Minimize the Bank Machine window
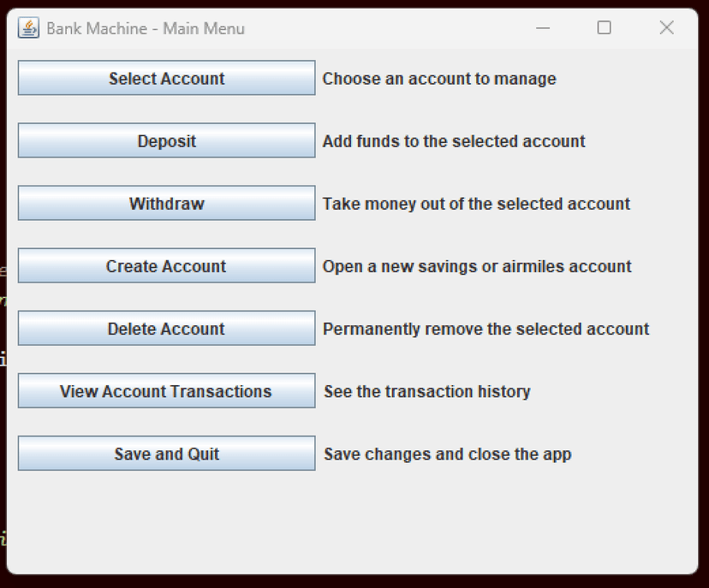Viewport: 709px width, 588px height. tap(543, 27)
